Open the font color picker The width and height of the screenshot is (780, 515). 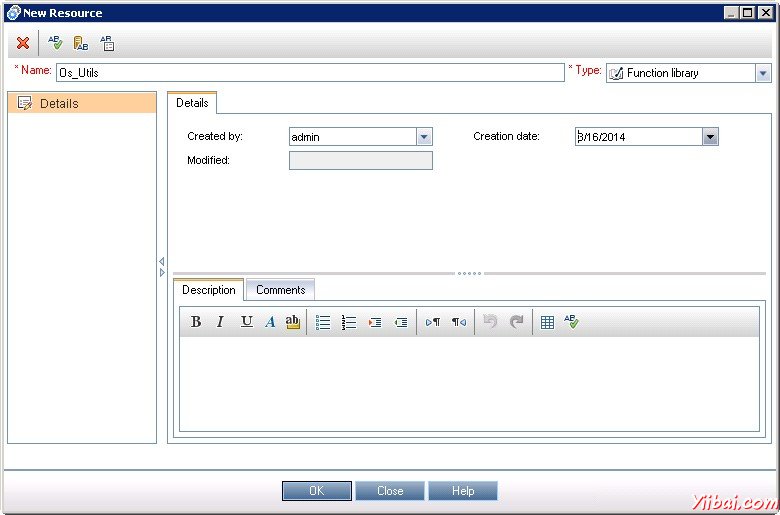pos(270,322)
